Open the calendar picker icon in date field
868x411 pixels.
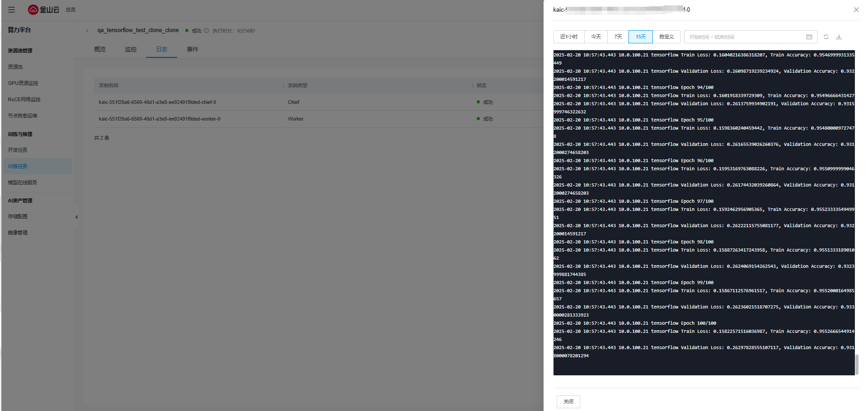[809, 37]
